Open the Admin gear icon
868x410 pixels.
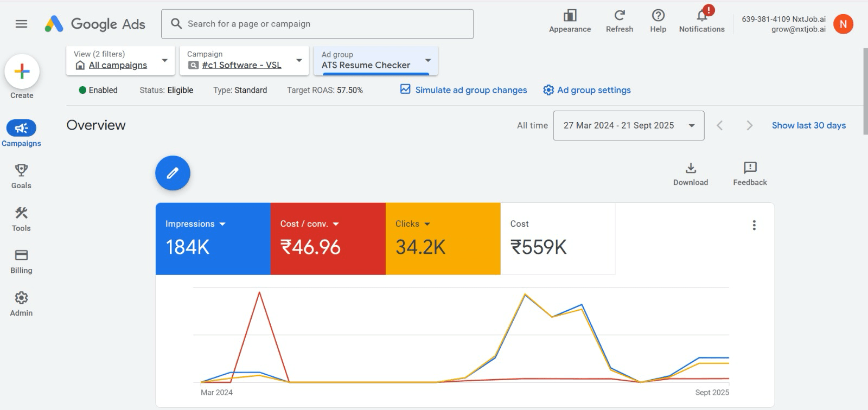point(21,298)
